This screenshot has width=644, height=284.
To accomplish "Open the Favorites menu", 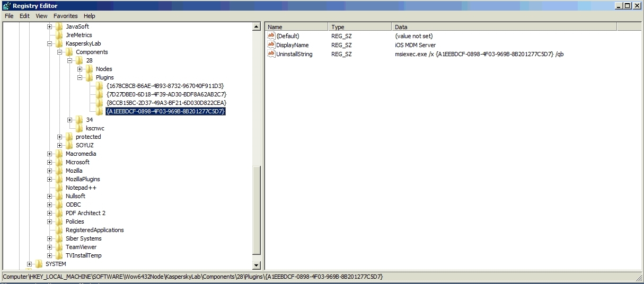I will click(x=65, y=16).
